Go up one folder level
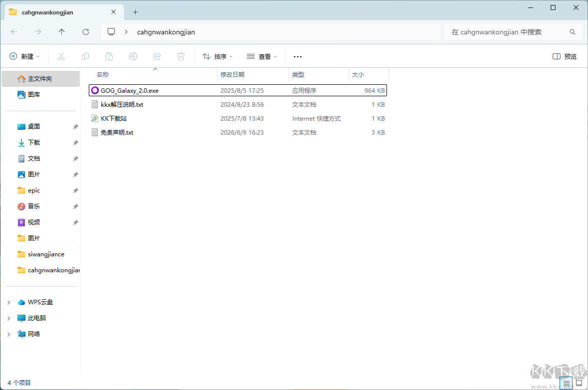Viewport: 588px width, 390px height. pos(61,32)
